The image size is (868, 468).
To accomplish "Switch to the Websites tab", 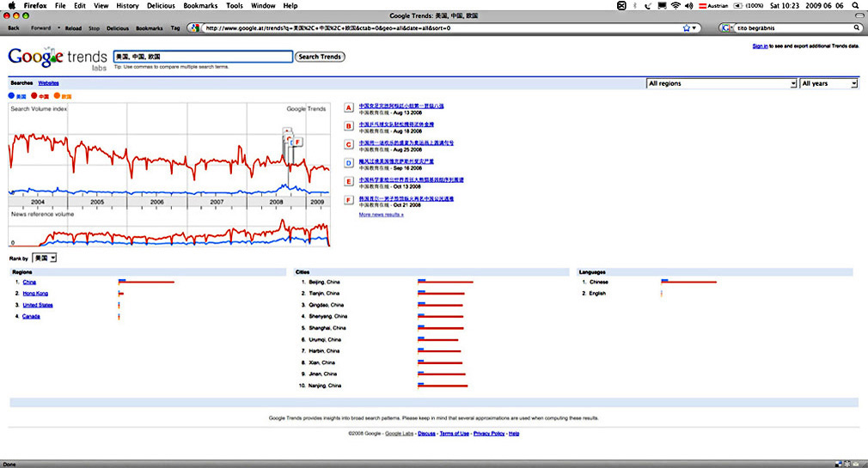I will click(x=48, y=83).
